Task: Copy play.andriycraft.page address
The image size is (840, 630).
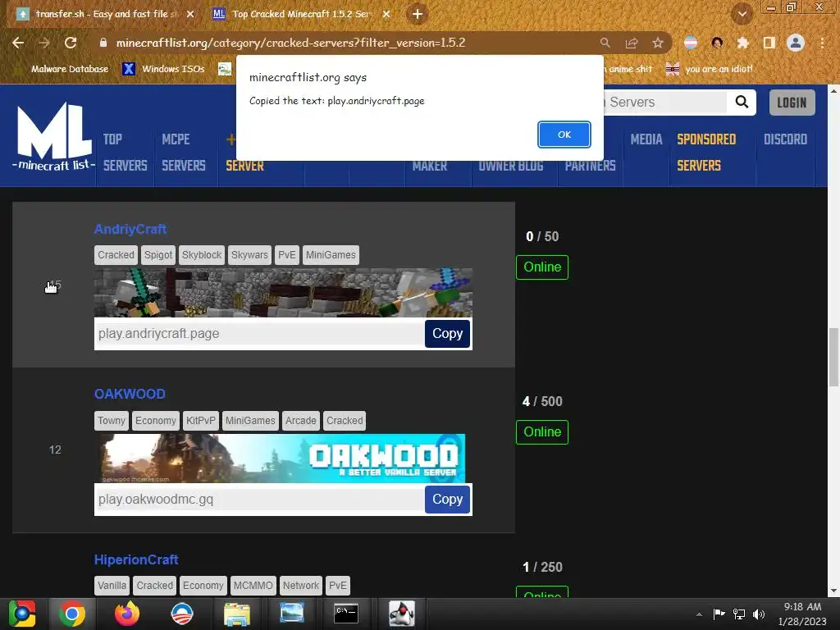Action: coord(447,334)
